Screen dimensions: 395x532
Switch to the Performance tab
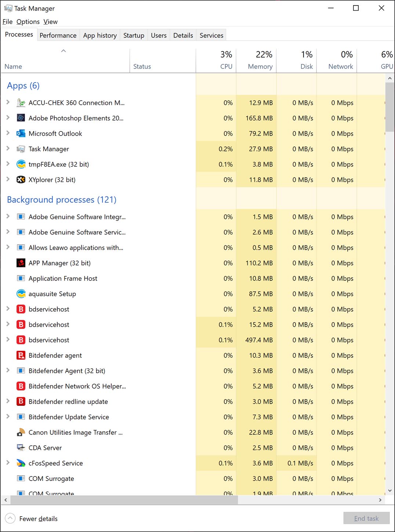58,35
